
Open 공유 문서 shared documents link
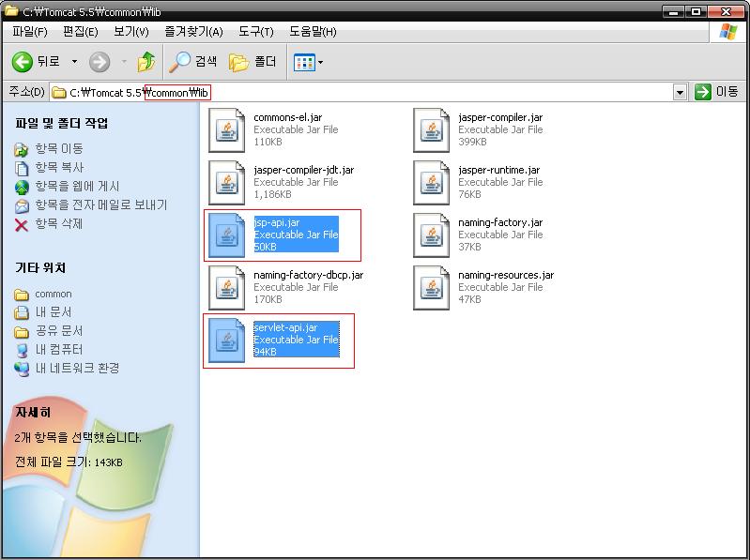tap(59, 330)
